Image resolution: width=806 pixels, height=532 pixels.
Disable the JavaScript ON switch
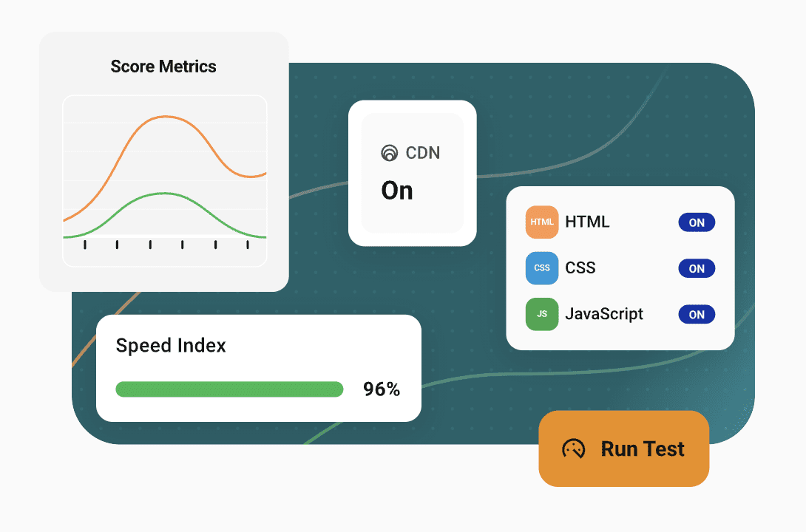(697, 314)
